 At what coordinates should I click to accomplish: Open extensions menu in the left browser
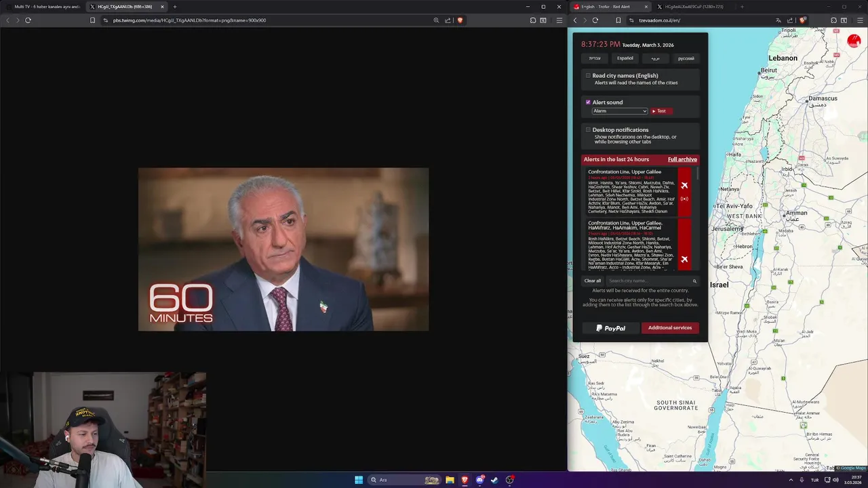tap(533, 20)
